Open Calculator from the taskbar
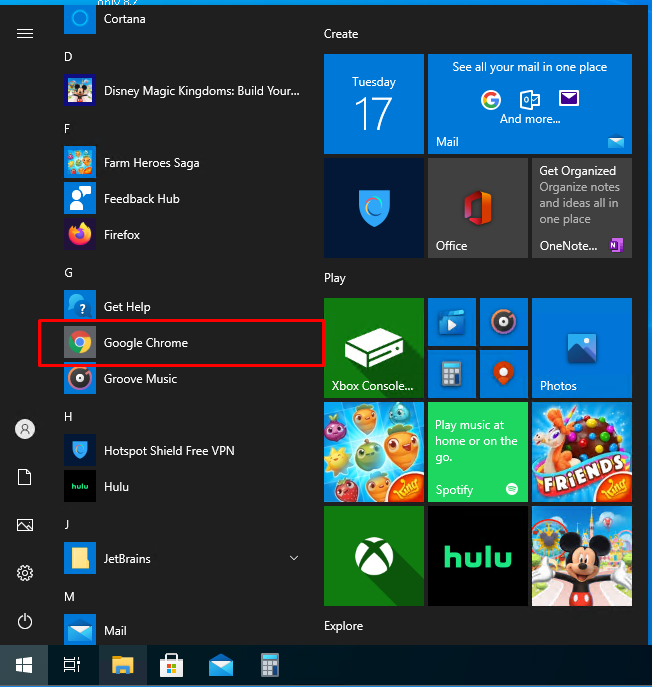The image size is (652, 687). tap(270, 665)
